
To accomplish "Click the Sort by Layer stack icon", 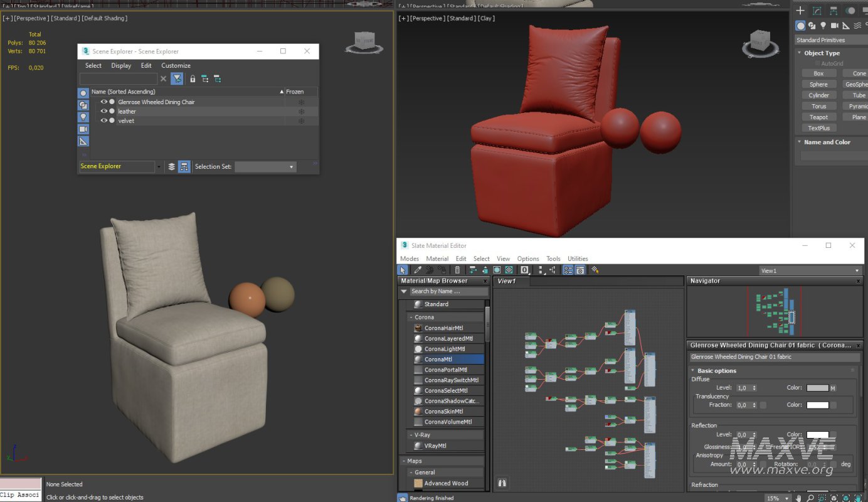I will pos(172,167).
